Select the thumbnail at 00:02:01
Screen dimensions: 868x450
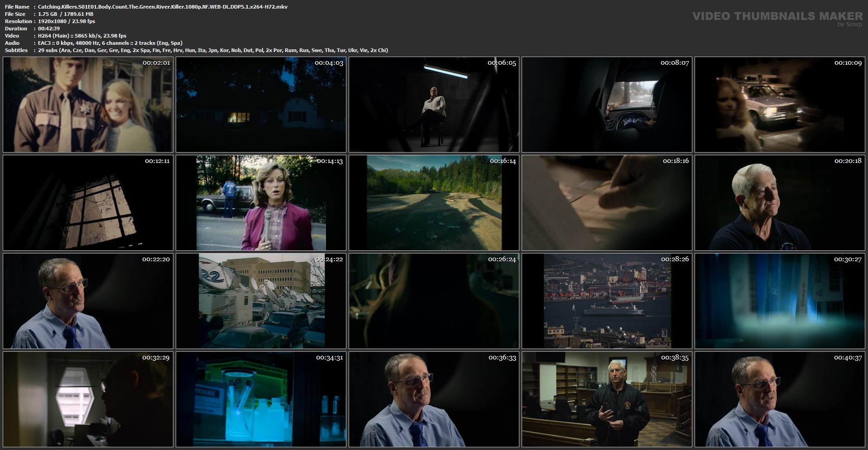tap(88, 105)
